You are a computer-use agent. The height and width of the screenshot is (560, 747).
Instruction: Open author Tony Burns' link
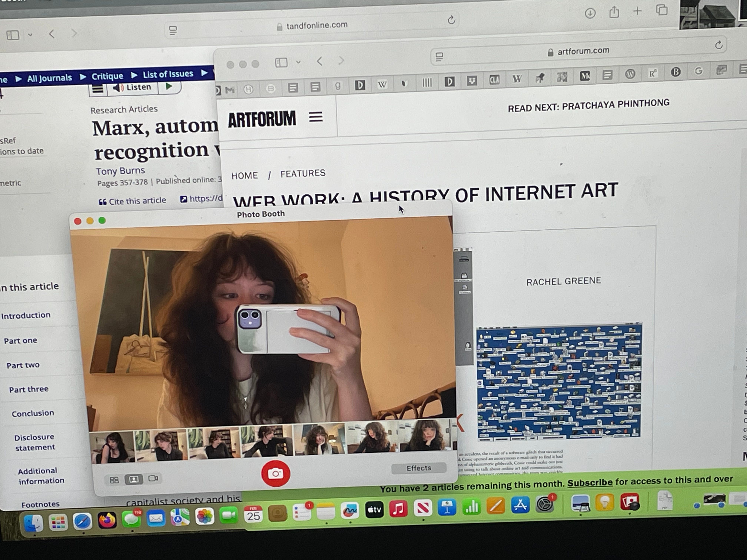click(120, 171)
